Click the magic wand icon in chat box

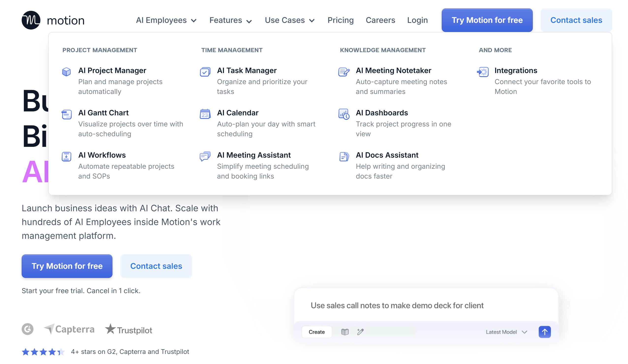coord(360,332)
